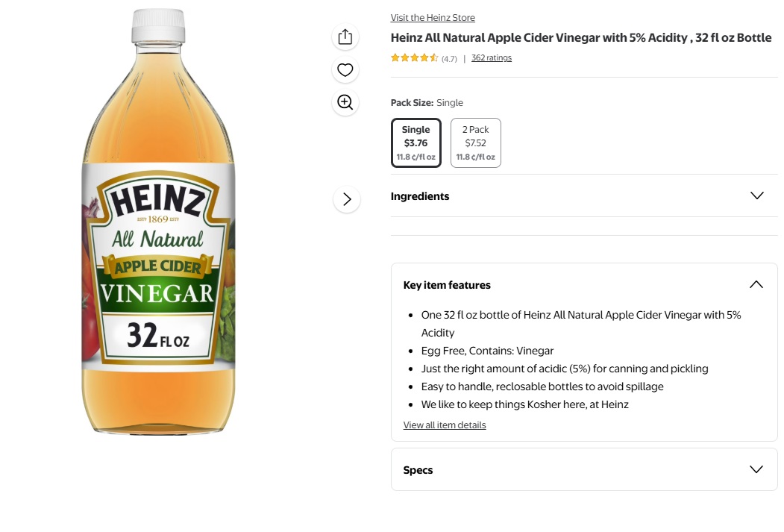784x532 pixels.
Task: Collapse the Key item features section
Action: coord(756,284)
